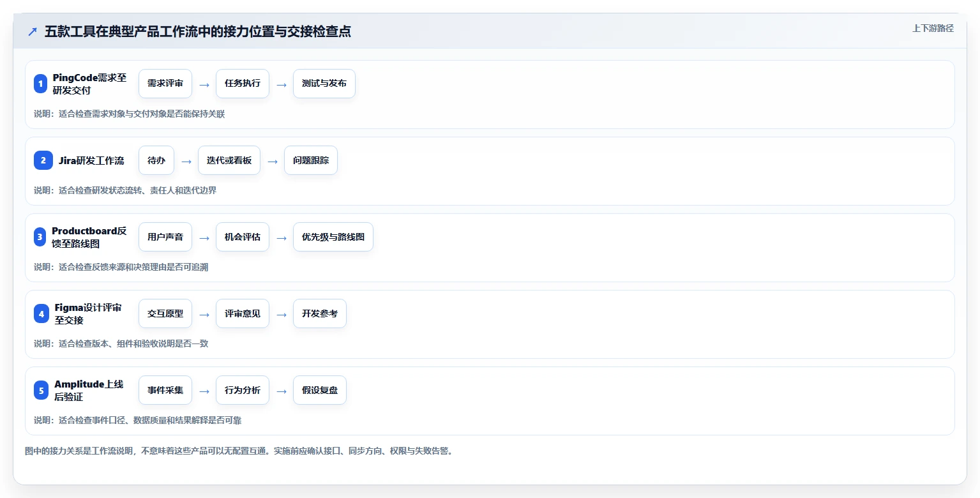Select the 待办 step chip

click(x=156, y=160)
